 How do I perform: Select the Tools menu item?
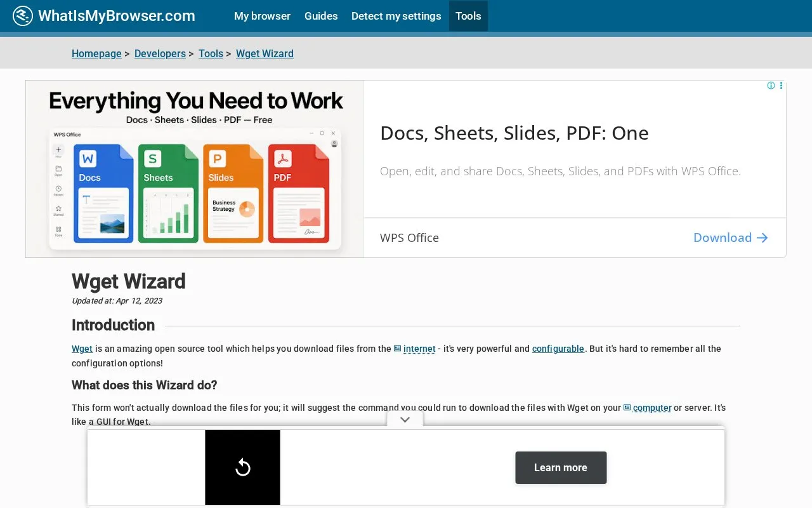468,16
